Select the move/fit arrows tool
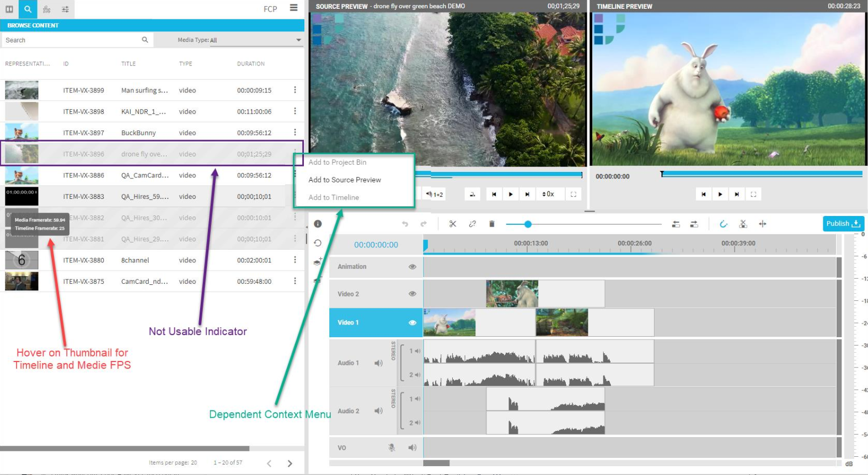Screen dimensions: 868x475 pyautogui.click(x=763, y=224)
